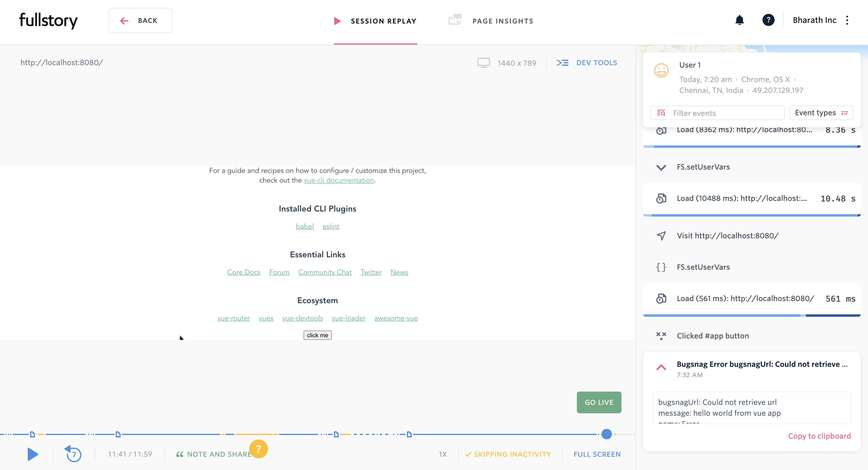Click the timeline playhead handle
The height and width of the screenshot is (470, 868).
tap(606, 434)
